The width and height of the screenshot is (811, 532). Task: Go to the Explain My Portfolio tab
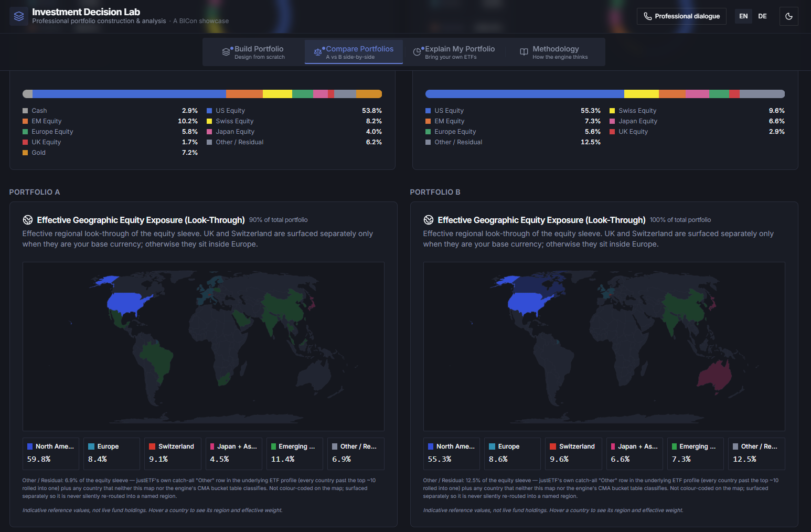tap(454, 52)
